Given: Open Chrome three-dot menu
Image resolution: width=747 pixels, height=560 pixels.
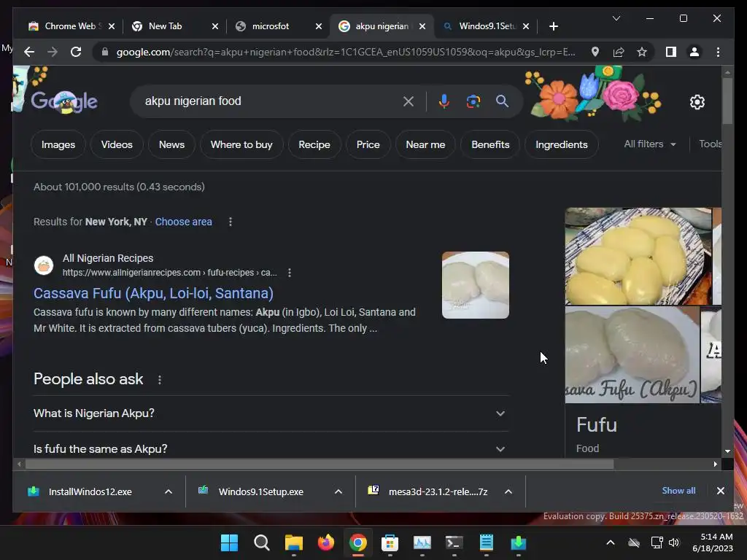Looking at the screenshot, I should (718, 52).
